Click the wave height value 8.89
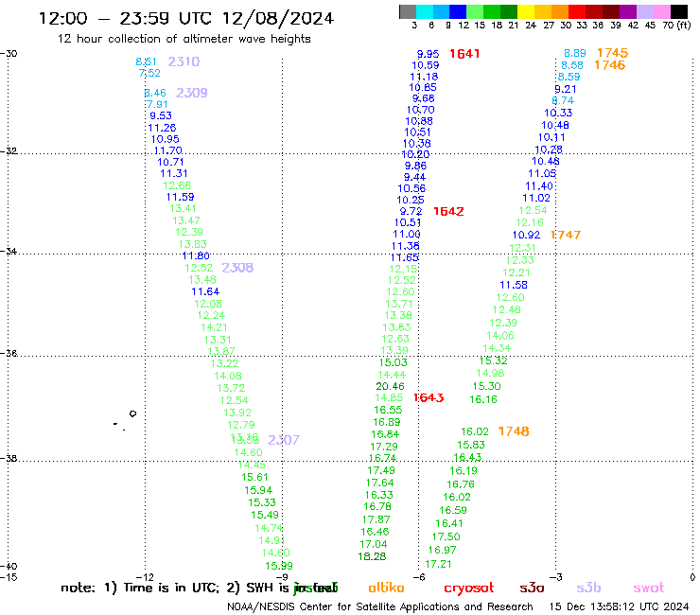Screen dimensions: 700x615 click(575, 53)
